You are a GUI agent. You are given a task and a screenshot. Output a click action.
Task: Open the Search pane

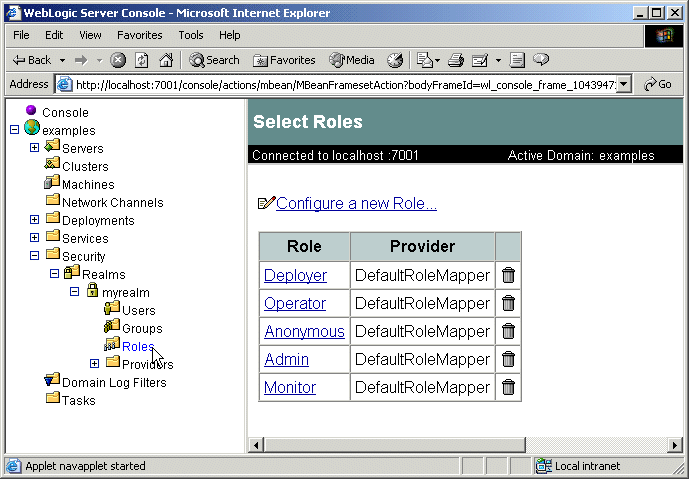[x=214, y=60]
